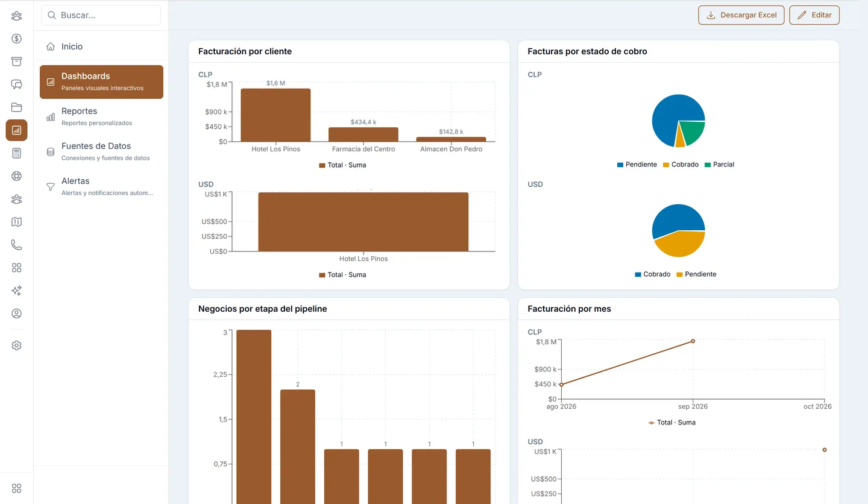The width and height of the screenshot is (868, 504).
Task: Toggle the Pendiente legend under the CLP pie
Action: [x=637, y=165]
